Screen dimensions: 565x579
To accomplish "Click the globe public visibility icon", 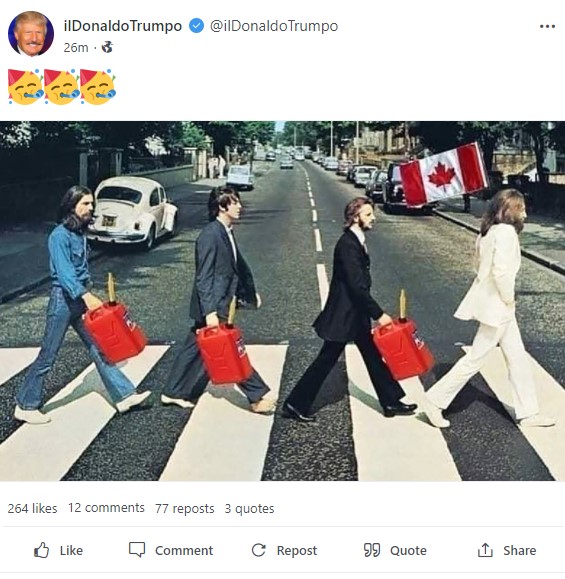I will pos(107,47).
